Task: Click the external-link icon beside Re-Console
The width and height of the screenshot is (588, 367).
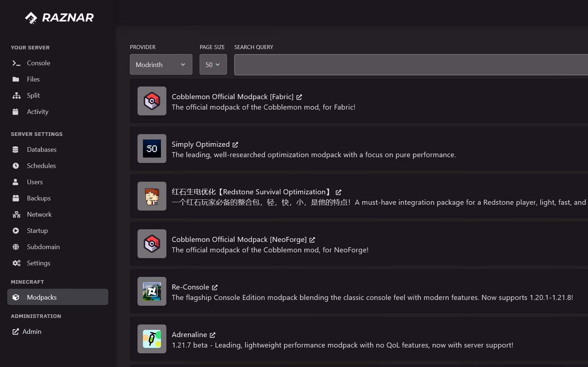Action: [x=215, y=287]
